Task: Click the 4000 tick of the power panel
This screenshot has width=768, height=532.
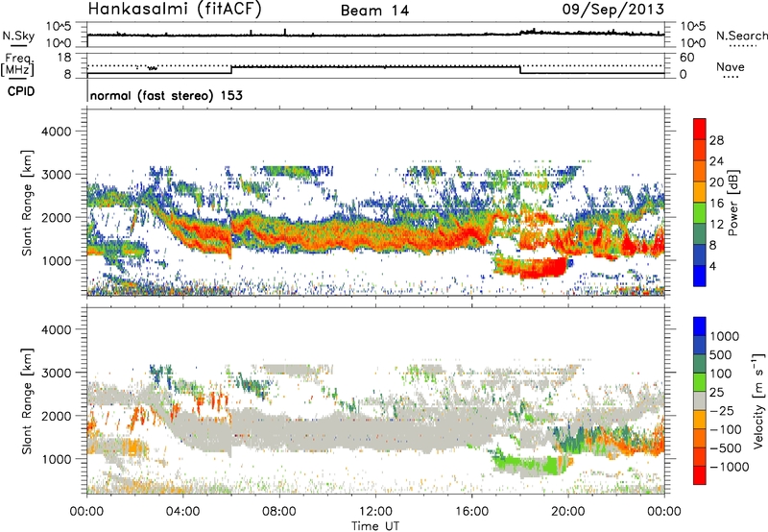Action: pyautogui.click(x=57, y=132)
